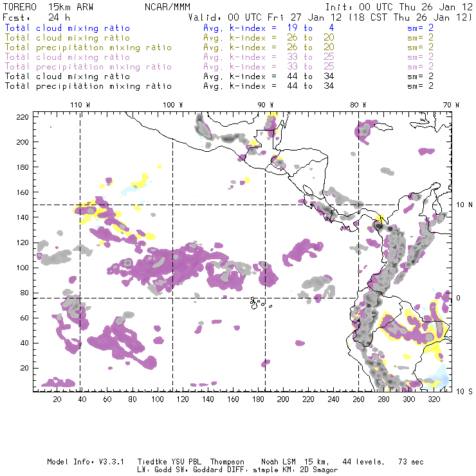
Task: Click the "40" tick on the vertical axis
Action: point(24,343)
